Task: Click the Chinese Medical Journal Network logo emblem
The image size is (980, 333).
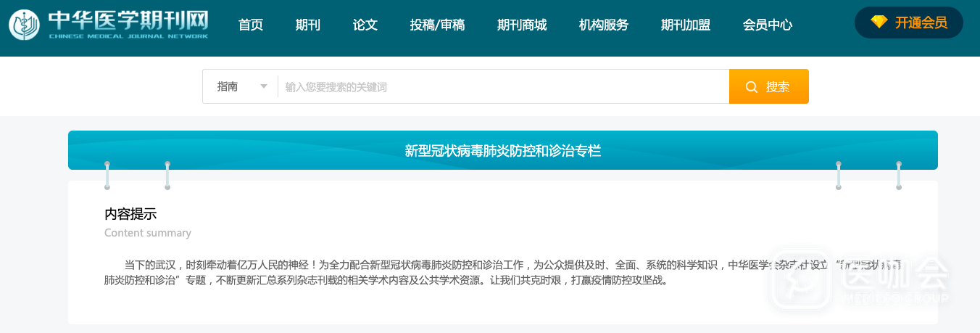Action: [24, 25]
